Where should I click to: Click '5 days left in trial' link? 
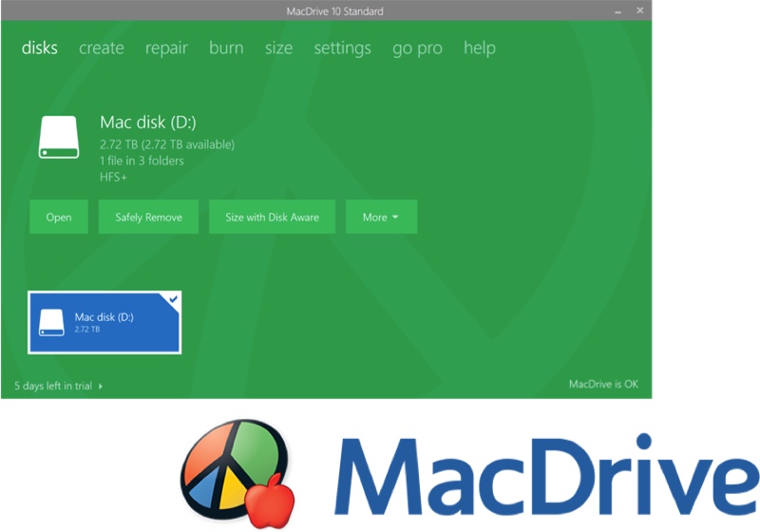(53, 386)
